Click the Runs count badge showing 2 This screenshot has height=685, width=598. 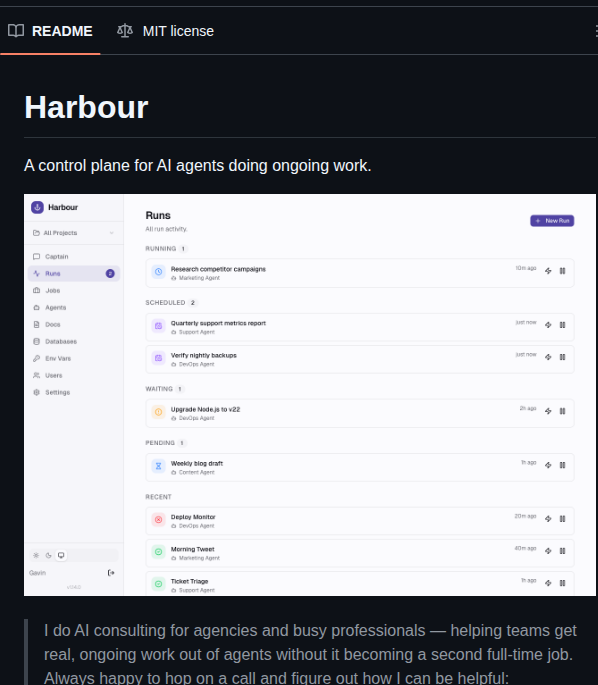[110, 273]
